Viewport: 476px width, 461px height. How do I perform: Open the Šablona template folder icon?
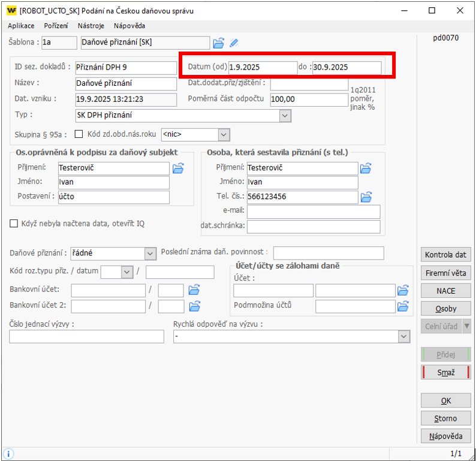[x=218, y=43]
